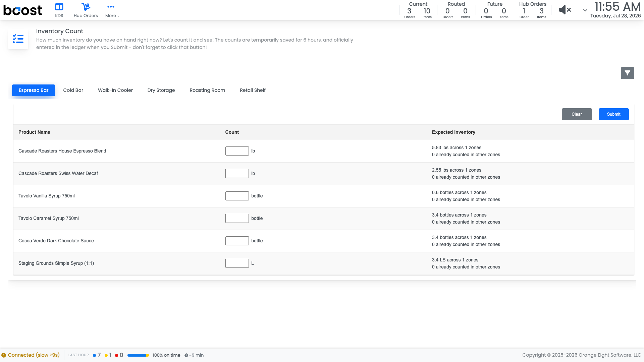Open the Retail Shelf tab
Viewport: 644px width, 362px height.
click(x=253, y=90)
